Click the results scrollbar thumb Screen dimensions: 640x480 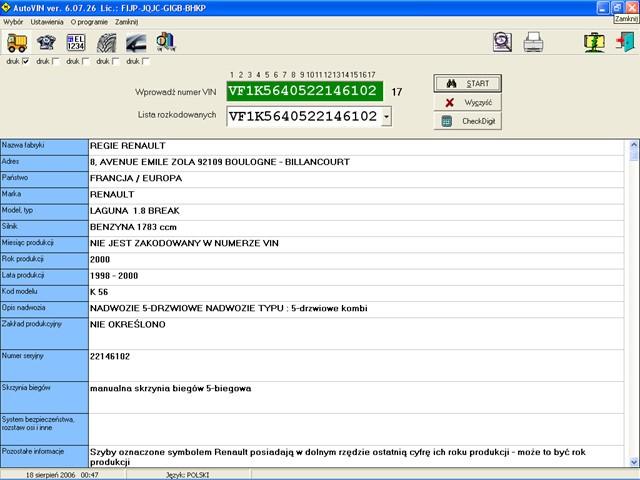[634, 155]
